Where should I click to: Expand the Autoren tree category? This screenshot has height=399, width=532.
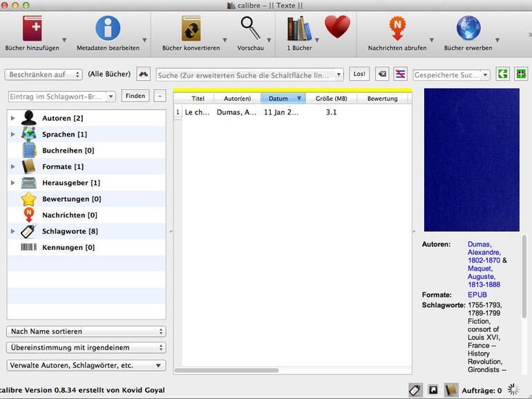coord(12,119)
